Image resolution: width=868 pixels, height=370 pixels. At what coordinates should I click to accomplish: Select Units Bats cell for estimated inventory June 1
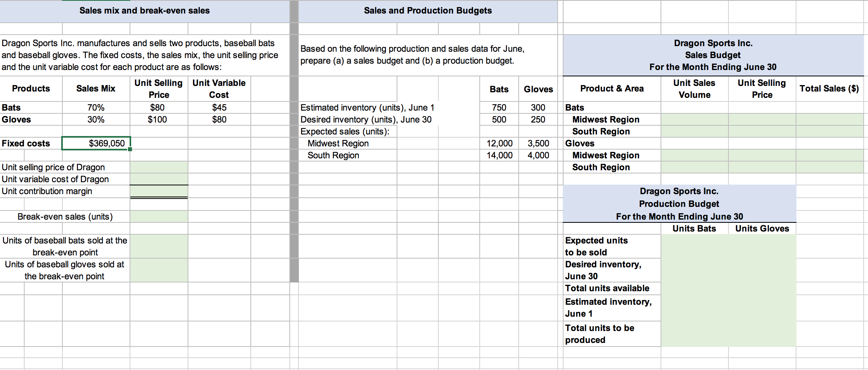click(695, 308)
